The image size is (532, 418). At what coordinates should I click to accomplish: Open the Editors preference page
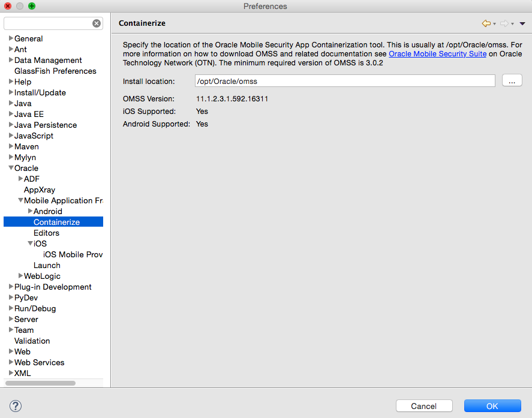click(x=46, y=233)
